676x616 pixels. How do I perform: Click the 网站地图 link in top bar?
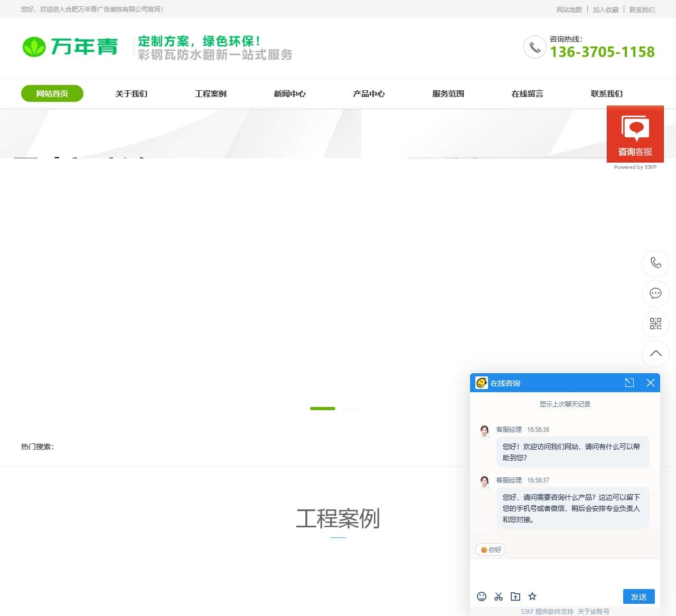pyautogui.click(x=569, y=10)
